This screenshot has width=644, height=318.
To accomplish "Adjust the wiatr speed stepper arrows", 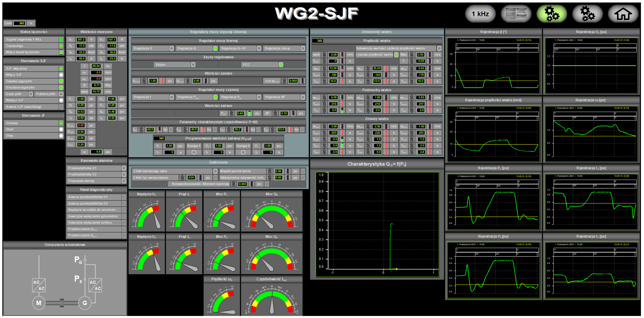I will (x=324, y=55).
